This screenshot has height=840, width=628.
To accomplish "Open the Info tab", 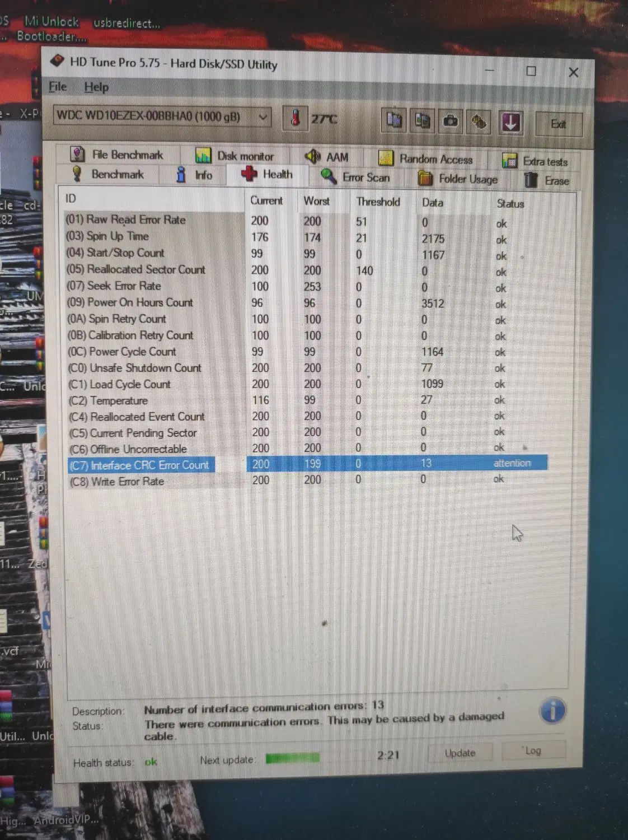I will tap(194, 175).
